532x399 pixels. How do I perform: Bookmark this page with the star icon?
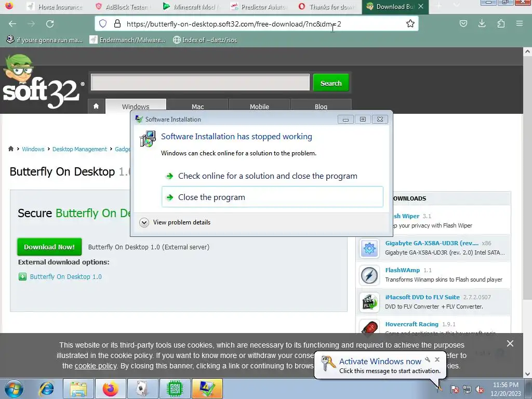(x=410, y=23)
